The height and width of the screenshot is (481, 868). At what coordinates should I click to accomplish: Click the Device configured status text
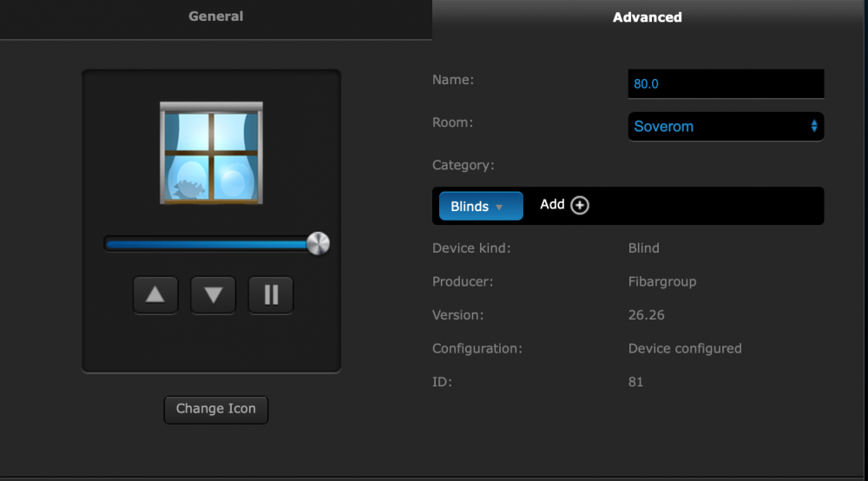[x=685, y=349]
